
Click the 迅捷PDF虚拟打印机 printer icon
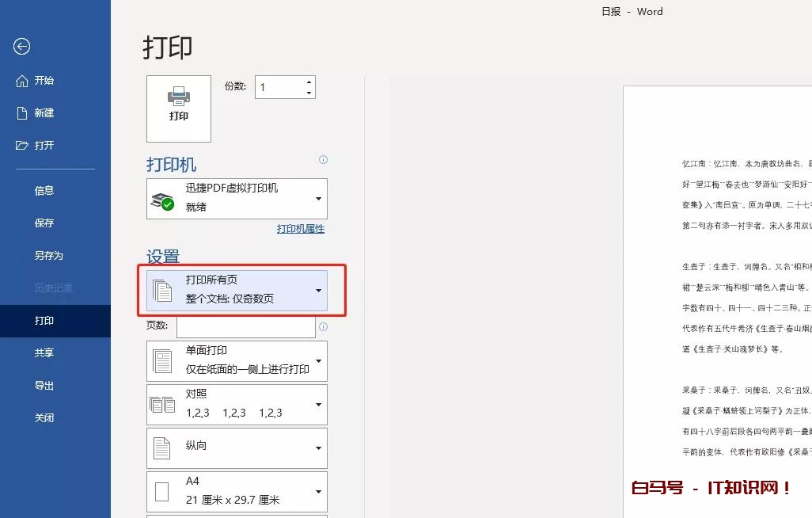pyautogui.click(x=162, y=200)
